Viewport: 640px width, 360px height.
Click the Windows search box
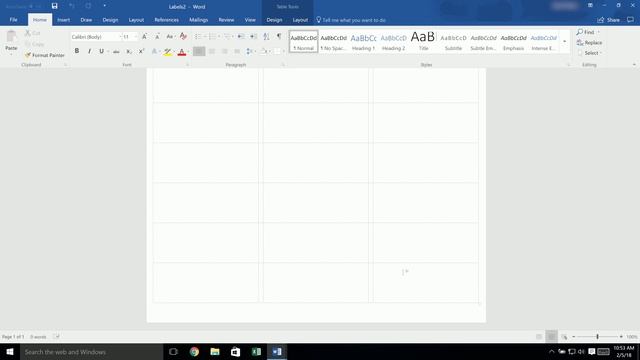[x=91, y=351]
